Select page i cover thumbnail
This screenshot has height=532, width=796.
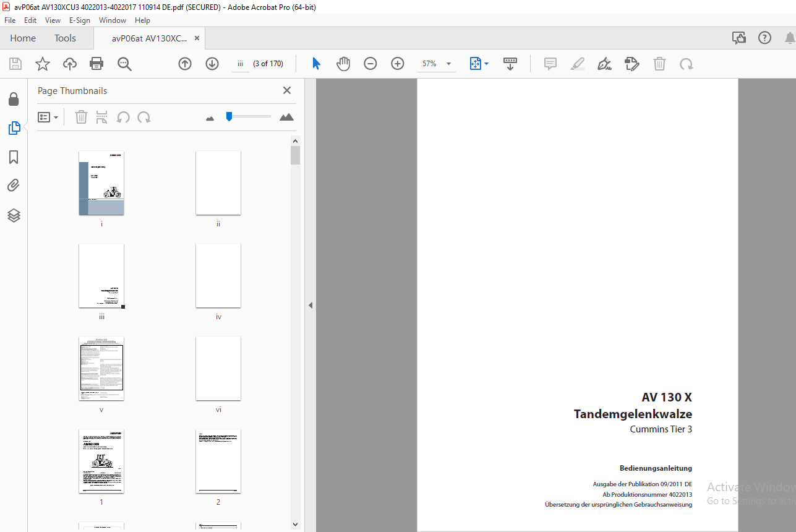coord(101,183)
